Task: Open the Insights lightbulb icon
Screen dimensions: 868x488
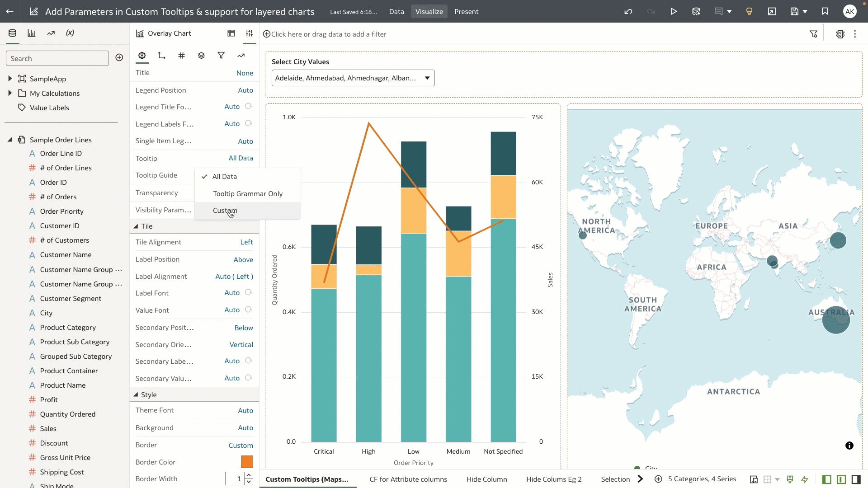Action: 749,11
